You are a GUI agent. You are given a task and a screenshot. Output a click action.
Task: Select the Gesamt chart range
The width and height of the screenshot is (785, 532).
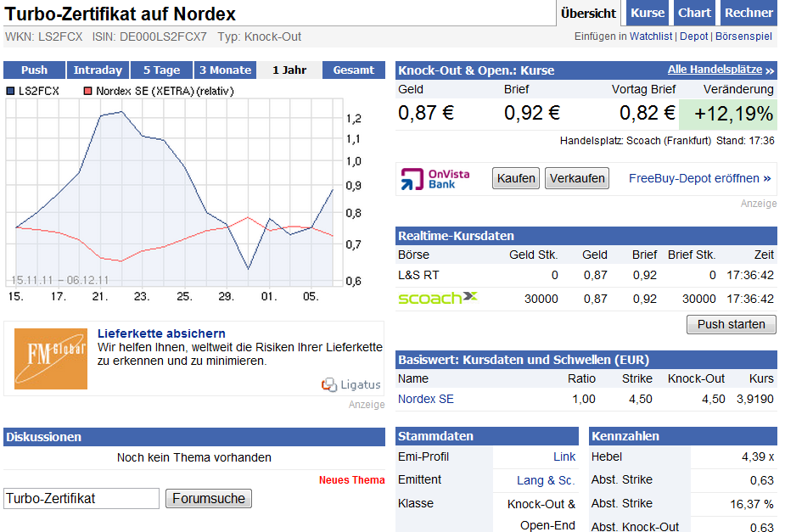tap(353, 70)
